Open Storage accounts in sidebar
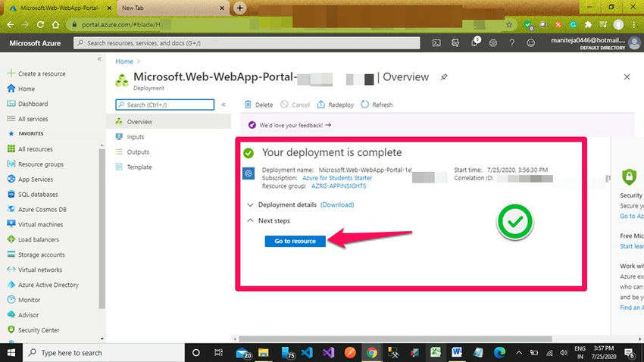Viewport: 644px width, 362px height. 36,254
